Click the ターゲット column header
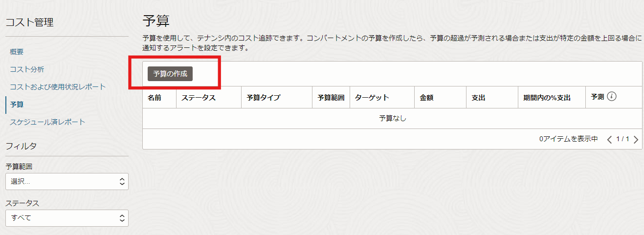Viewport: 644px width, 235px height. tap(372, 98)
